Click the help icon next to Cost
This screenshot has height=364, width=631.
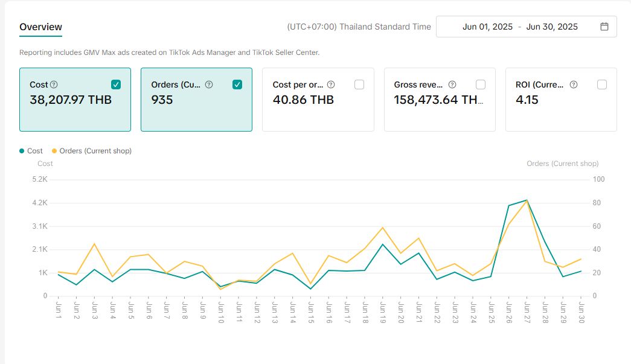54,85
